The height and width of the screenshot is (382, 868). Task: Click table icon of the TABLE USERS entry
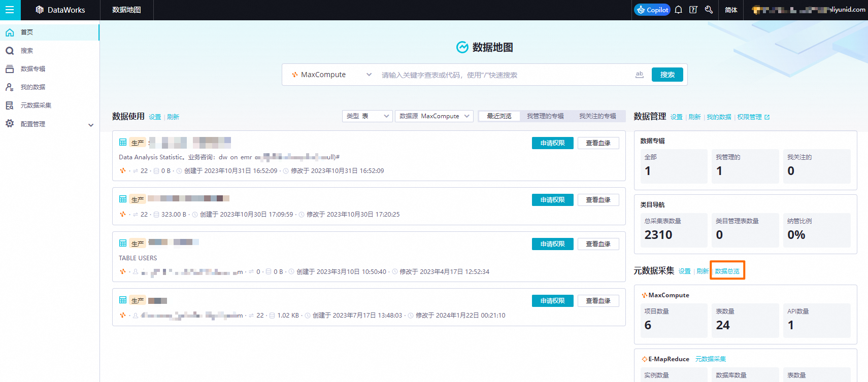123,243
